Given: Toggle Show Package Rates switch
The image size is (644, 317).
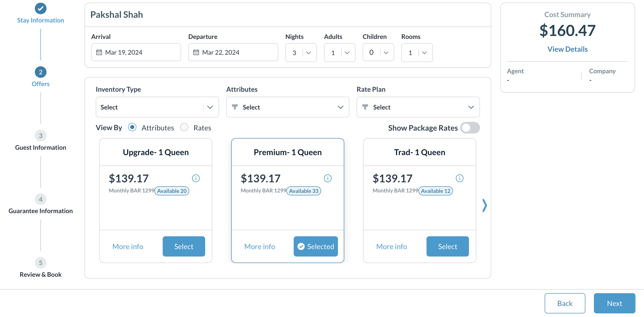Looking at the screenshot, I should (470, 128).
